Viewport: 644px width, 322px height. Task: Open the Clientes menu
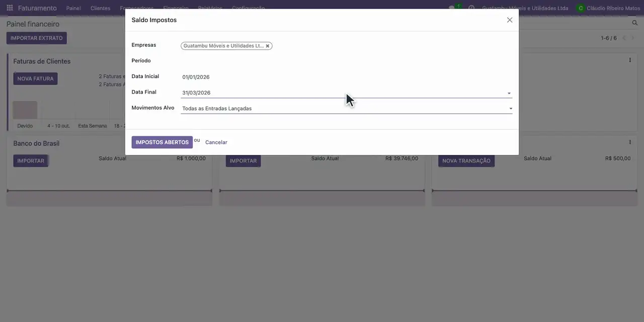click(100, 8)
